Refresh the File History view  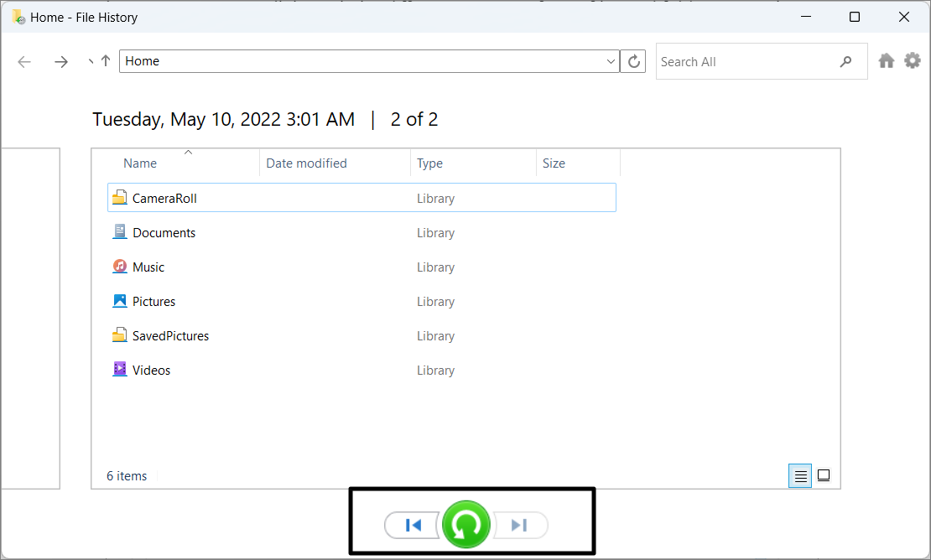pyautogui.click(x=633, y=61)
